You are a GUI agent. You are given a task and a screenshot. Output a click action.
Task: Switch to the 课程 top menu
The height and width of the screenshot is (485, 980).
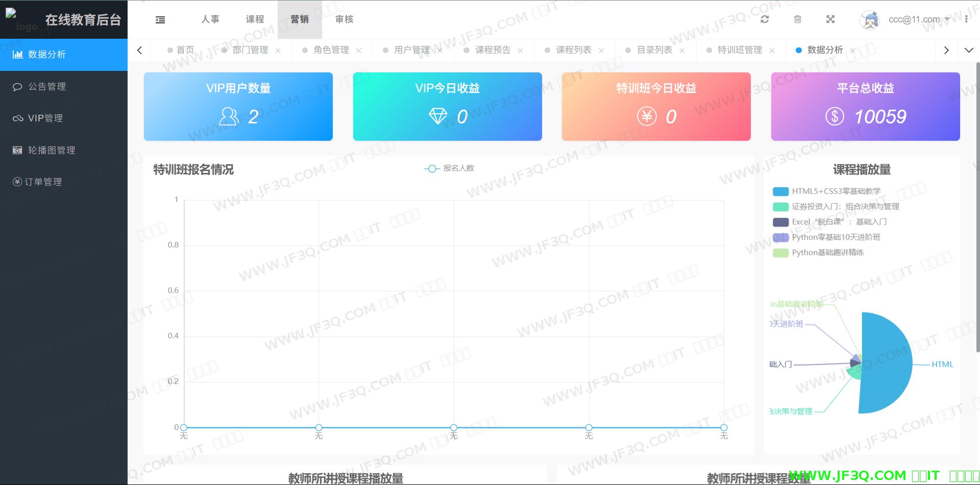point(255,19)
